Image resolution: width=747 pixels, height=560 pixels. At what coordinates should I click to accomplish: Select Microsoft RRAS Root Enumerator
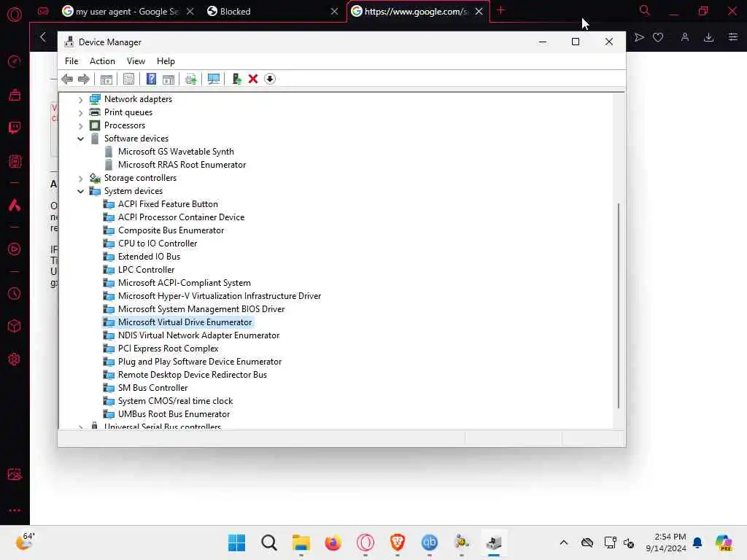(x=182, y=165)
